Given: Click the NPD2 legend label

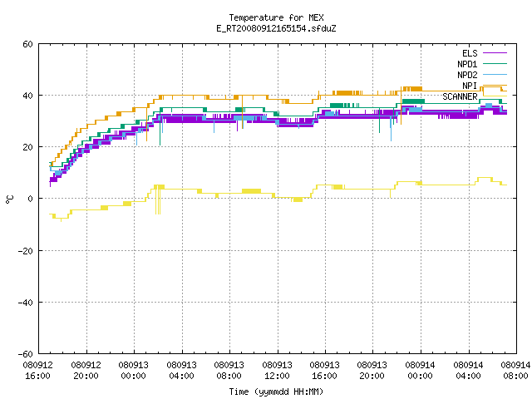Looking at the screenshot, I should 467,75.
